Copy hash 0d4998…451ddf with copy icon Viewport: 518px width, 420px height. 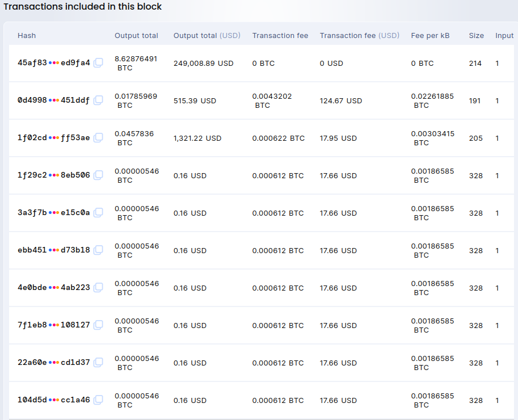click(x=98, y=100)
